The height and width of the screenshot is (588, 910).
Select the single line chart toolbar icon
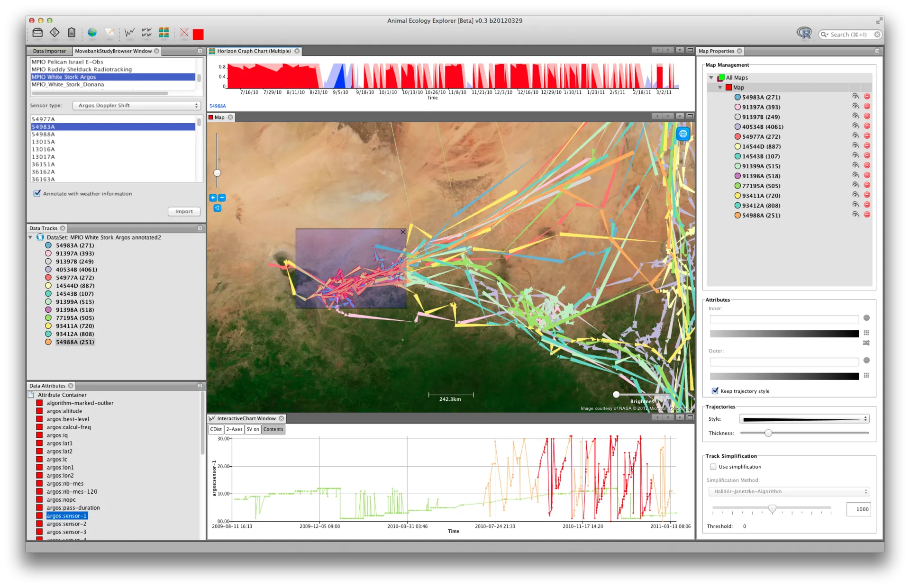[129, 33]
